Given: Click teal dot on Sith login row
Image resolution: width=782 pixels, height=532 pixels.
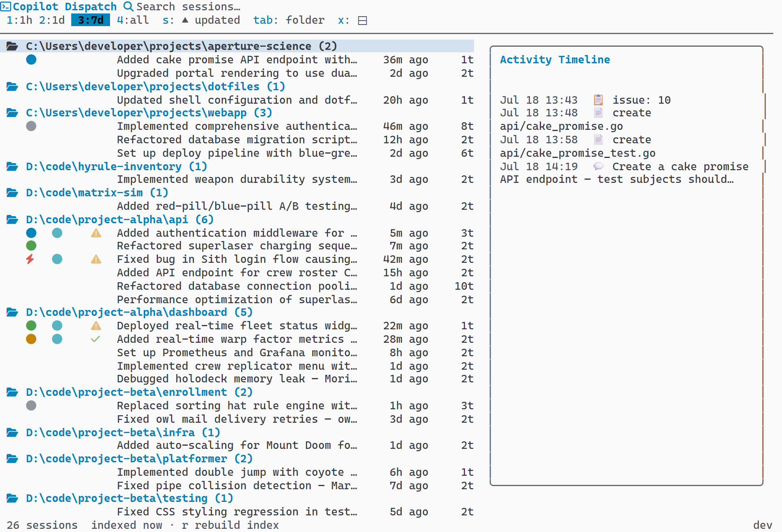Looking at the screenshot, I should point(57,259).
